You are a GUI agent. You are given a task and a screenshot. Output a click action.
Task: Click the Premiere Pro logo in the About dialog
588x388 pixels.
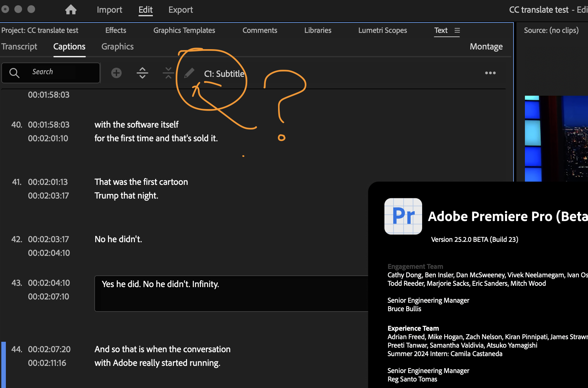click(403, 216)
